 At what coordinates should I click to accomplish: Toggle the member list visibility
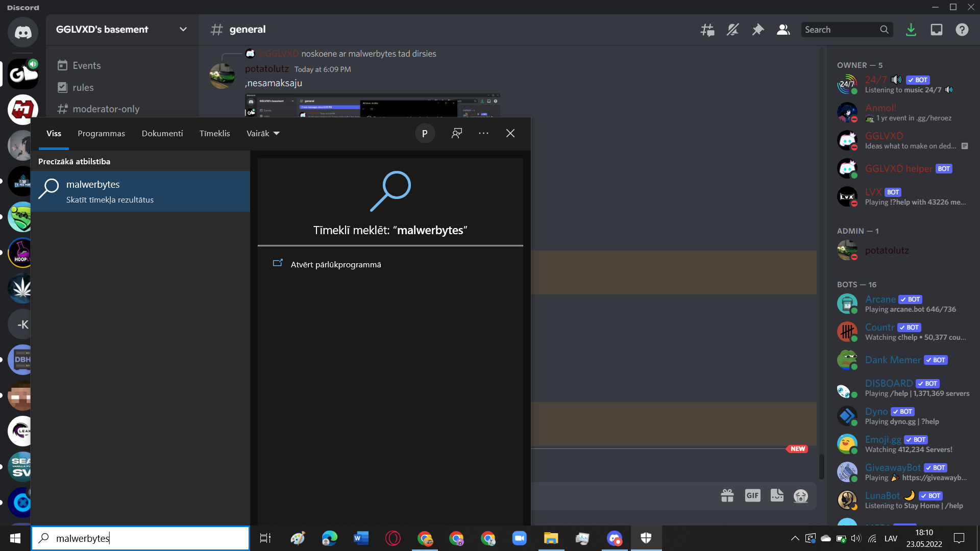pos(783,30)
